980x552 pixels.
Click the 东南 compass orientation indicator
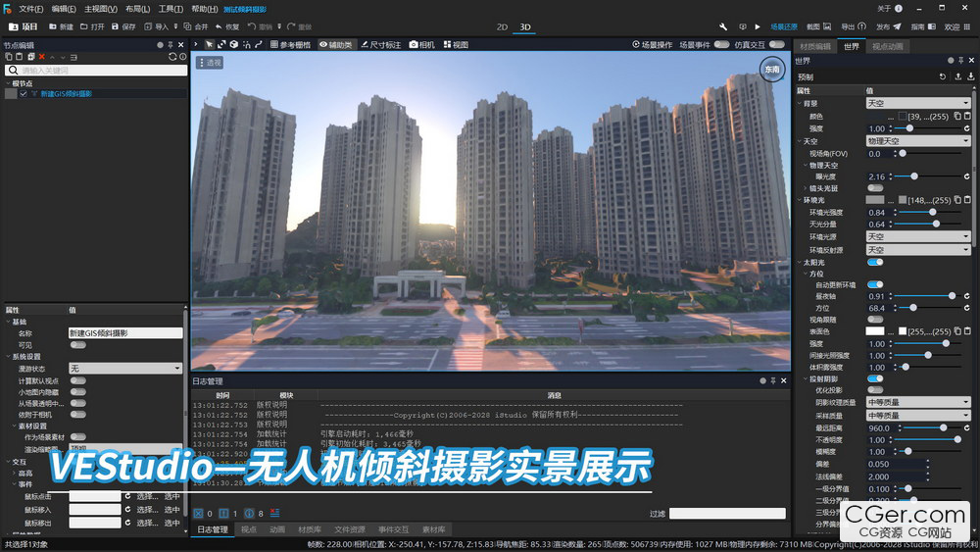pos(772,70)
